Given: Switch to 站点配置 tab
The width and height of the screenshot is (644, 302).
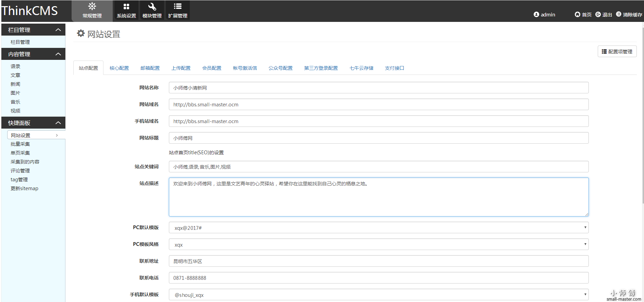Looking at the screenshot, I should [88, 68].
